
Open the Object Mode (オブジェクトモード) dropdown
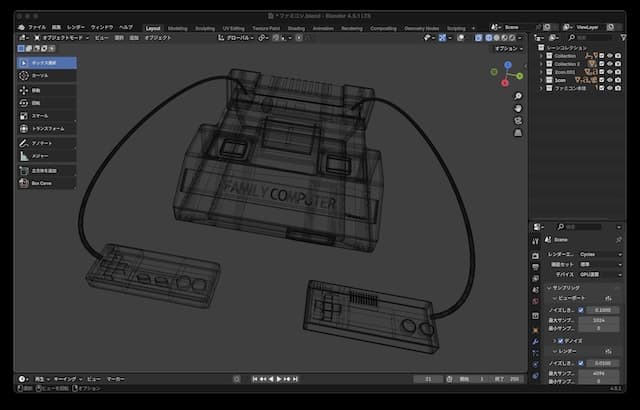pos(62,38)
